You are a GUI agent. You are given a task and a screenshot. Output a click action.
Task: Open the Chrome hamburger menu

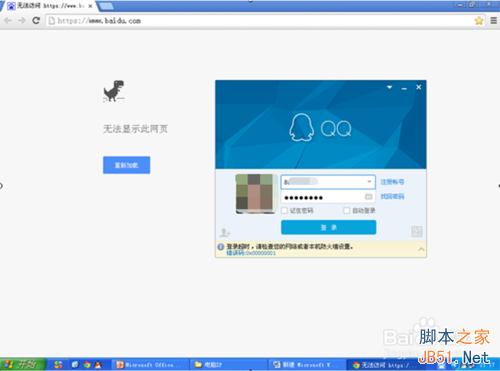point(494,21)
